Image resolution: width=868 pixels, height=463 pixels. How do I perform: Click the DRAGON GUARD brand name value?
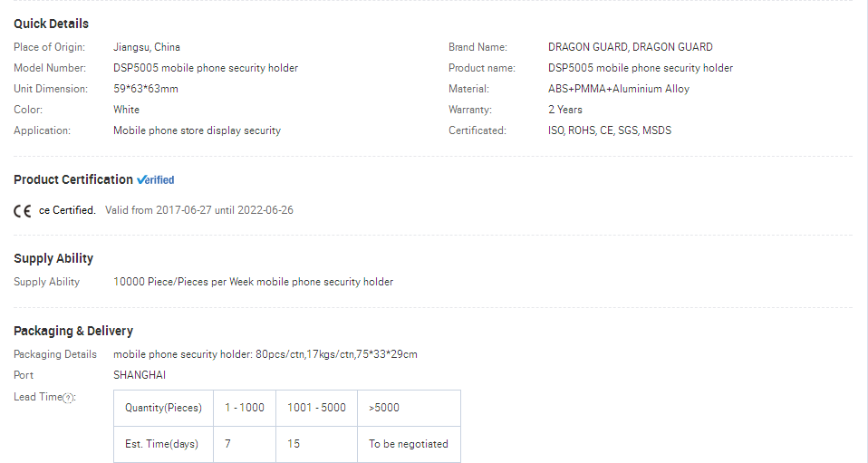pyautogui.click(x=631, y=48)
